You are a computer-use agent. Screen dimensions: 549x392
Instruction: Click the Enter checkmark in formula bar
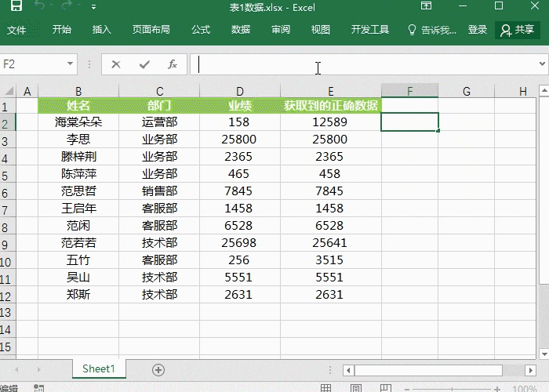click(144, 64)
